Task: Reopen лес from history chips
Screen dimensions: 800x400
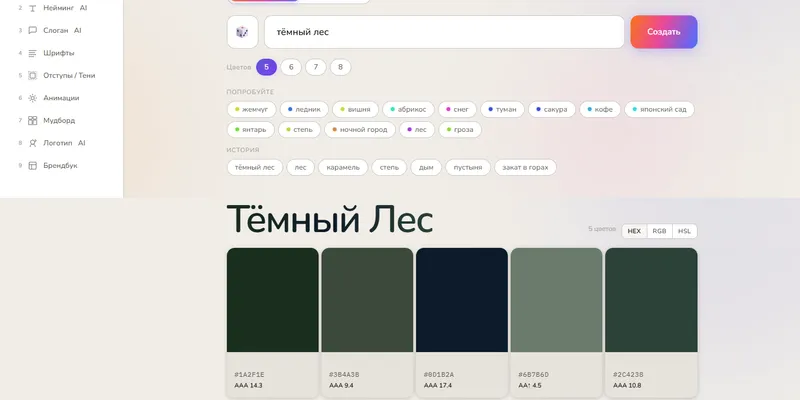Action: [301, 167]
